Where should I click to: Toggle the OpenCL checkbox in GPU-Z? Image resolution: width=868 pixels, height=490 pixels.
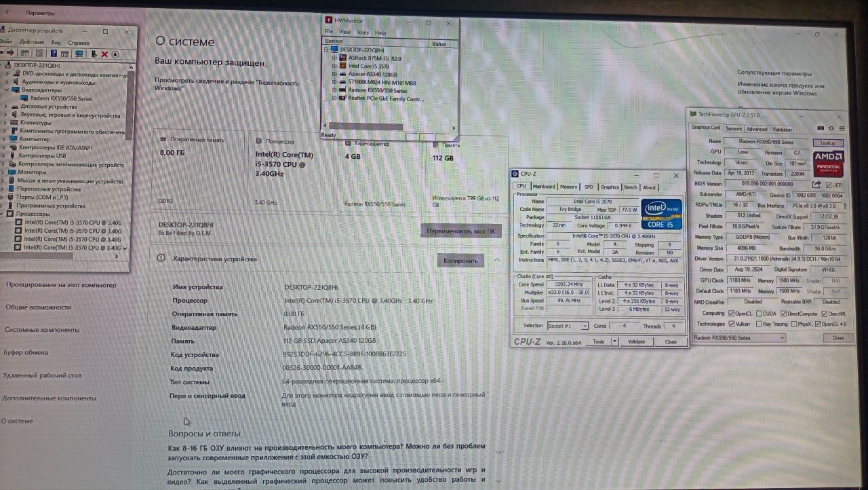[731, 313]
